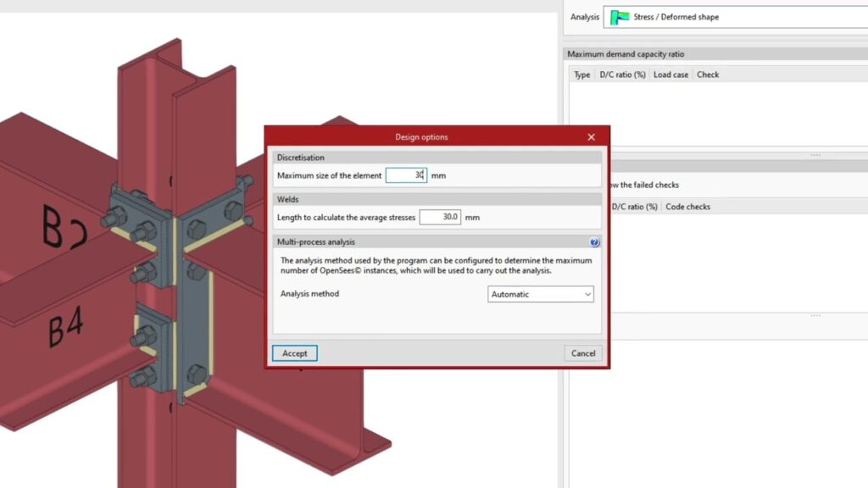The height and width of the screenshot is (488, 868).
Task: Click the Check column header
Action: 708,75
